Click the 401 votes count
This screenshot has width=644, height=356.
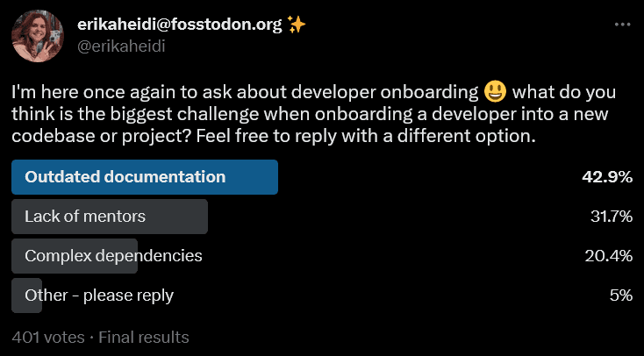[x=48, y=337]
